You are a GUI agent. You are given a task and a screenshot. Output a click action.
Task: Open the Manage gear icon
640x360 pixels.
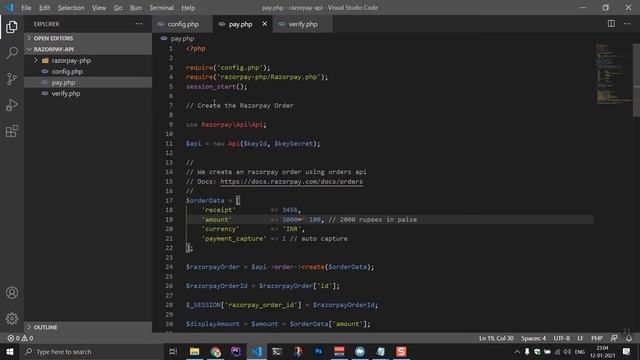12,318
